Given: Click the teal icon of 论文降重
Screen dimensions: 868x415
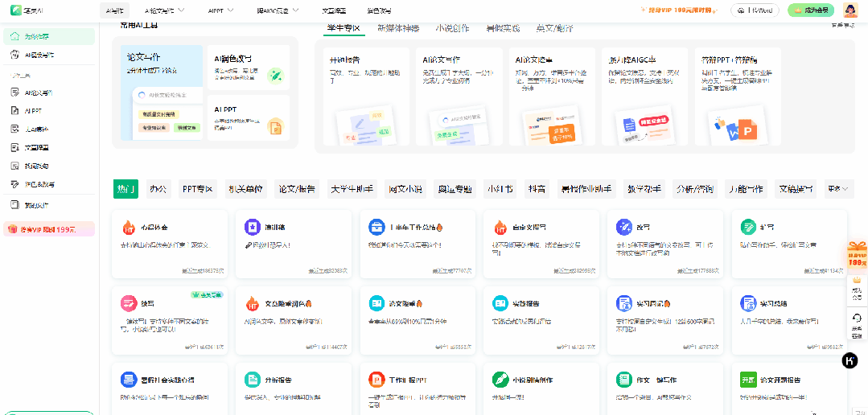Looking at the screenshot, I should [x=376, y=303].
